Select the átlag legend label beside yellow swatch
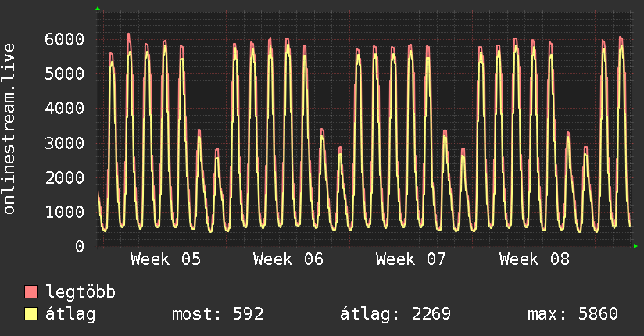The height and width of the screenshot is (336, 644). pyautogui.click(x=70, y=314)
